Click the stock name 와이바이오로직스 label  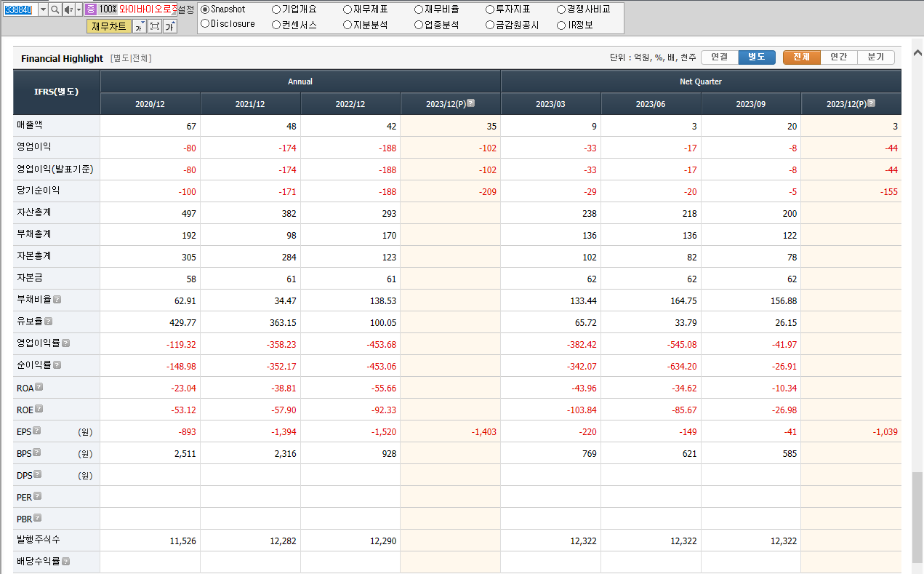pyautogui.click(x=148, y=9)
